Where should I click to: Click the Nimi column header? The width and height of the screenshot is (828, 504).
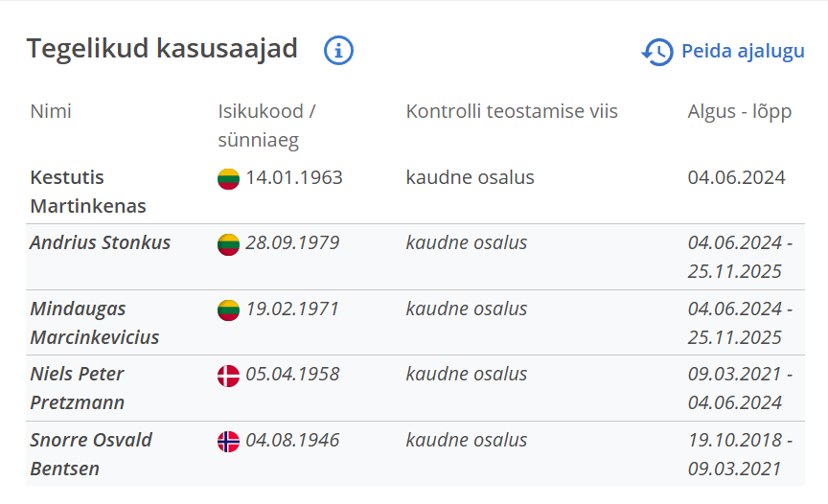51,111
